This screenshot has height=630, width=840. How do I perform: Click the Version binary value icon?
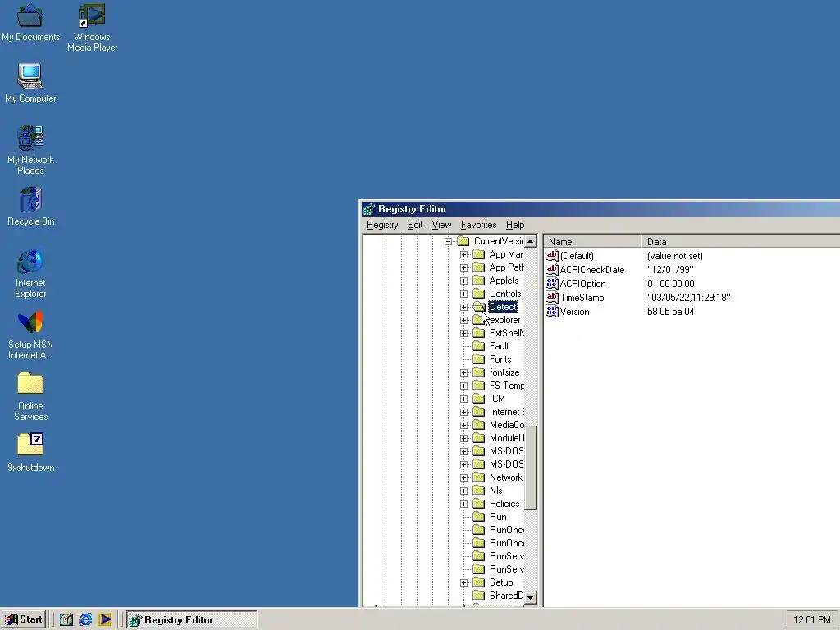[552, 311]
